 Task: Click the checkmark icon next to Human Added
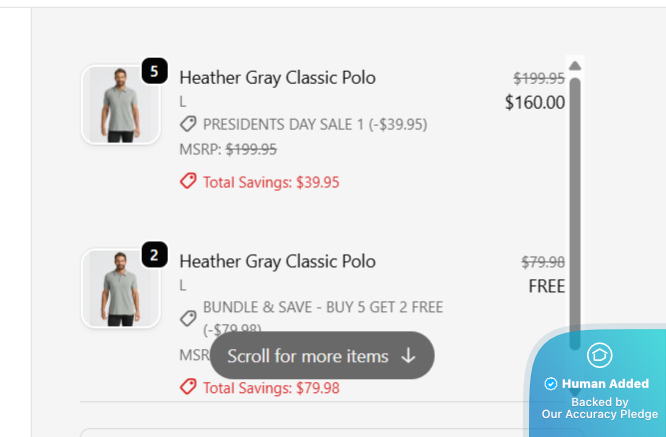(551, 384)
